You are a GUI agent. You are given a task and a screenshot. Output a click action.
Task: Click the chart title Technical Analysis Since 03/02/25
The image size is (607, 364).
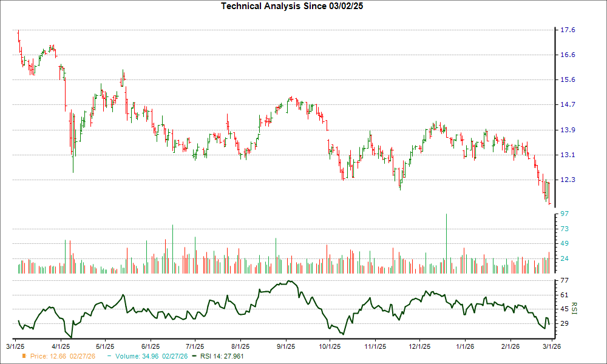(291, 5)
